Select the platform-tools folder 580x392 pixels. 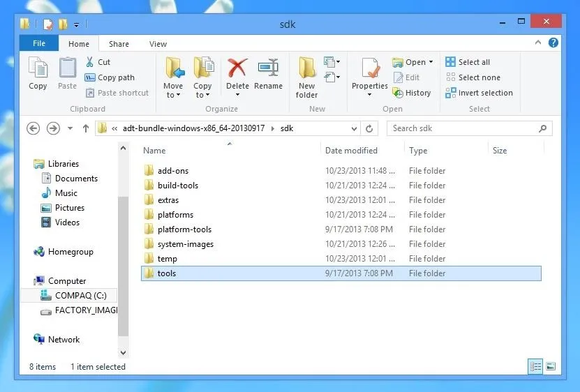pyautogui.click(x=341, y=229)
